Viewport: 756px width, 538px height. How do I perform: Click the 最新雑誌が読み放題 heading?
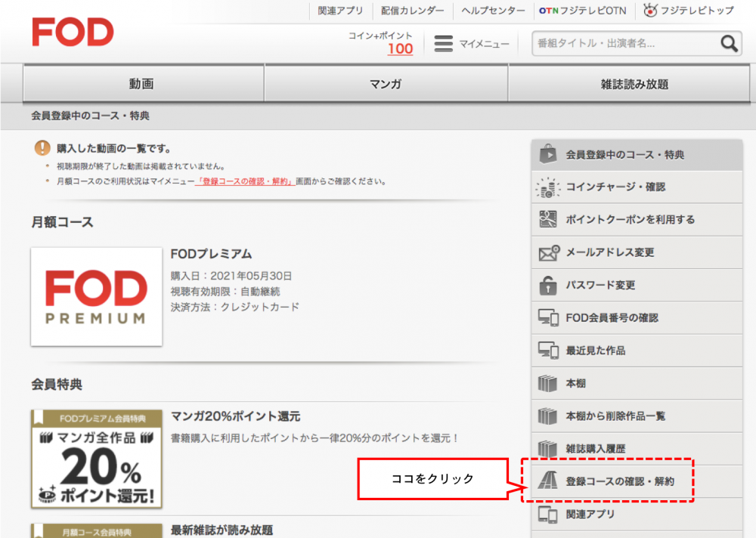[222, 530]
